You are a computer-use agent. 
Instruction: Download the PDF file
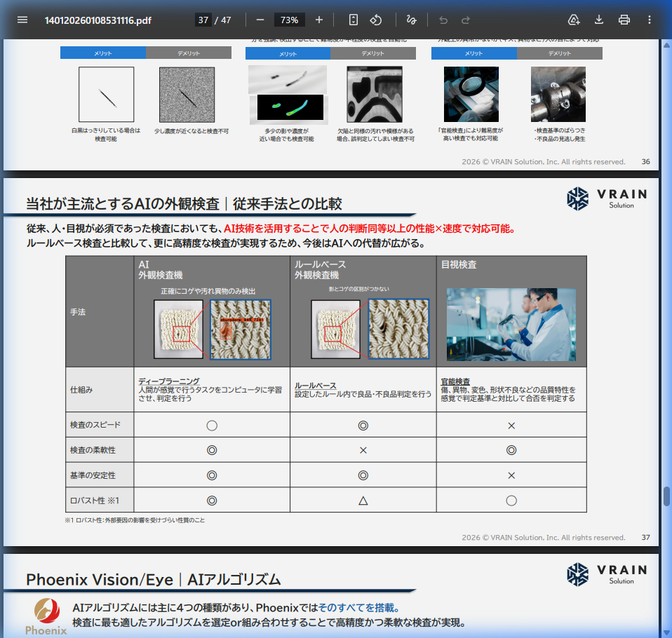[x=599, y=20]
